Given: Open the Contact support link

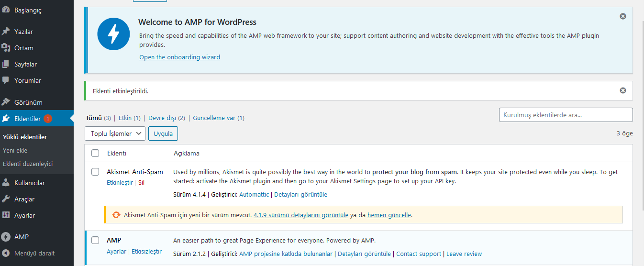Looking at the screenshot, I should pyautogui.click(x=419, y=254).
